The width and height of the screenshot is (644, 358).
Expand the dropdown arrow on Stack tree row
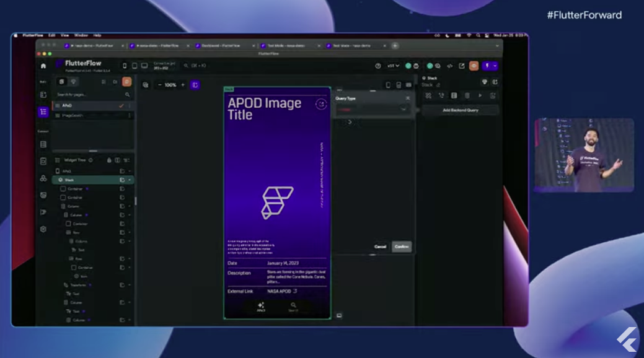[130, 180]
